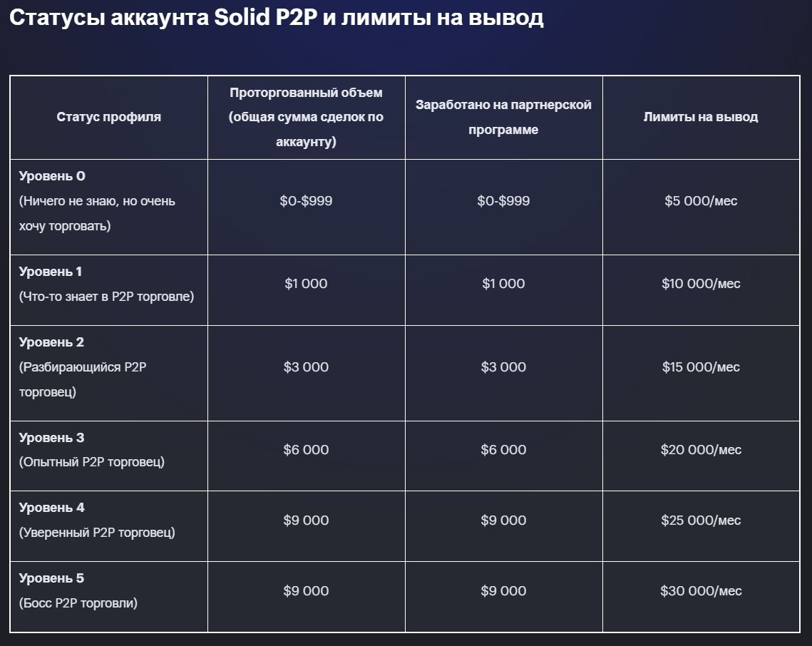Select the 'Статус профиля' column header
The height and width of the screenshot is (646, 812).
(109, 117)
